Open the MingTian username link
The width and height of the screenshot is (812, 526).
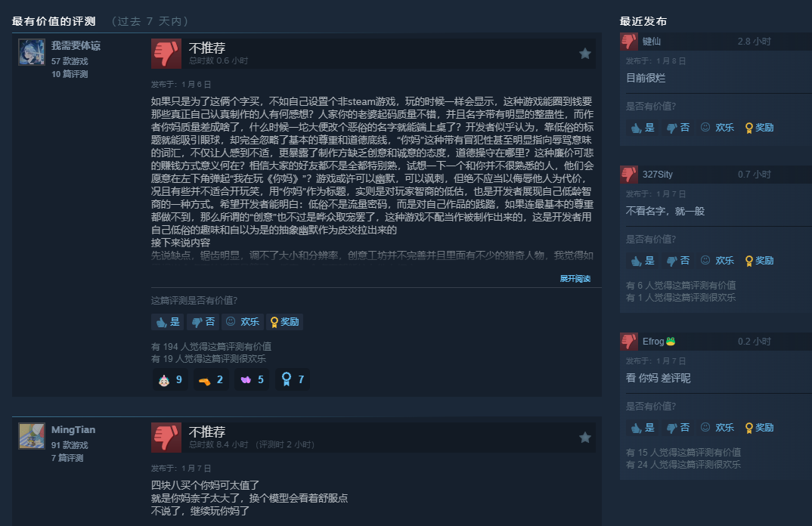73,430
